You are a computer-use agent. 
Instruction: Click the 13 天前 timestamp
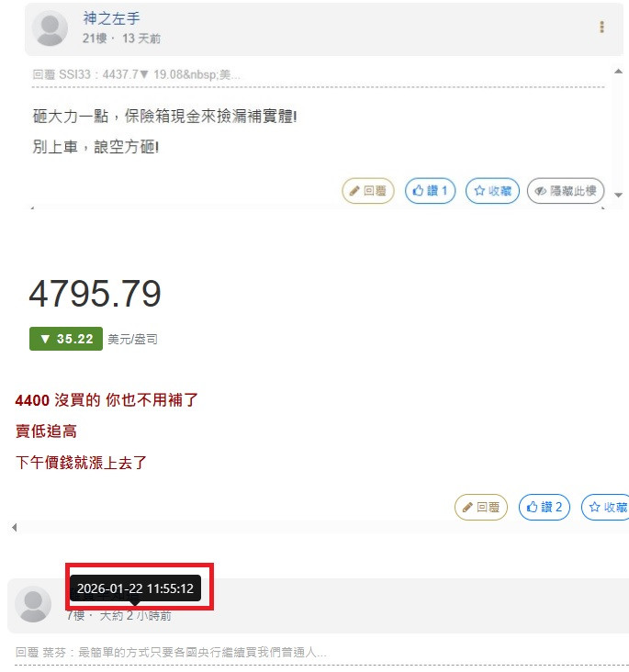tap(141, 39)
